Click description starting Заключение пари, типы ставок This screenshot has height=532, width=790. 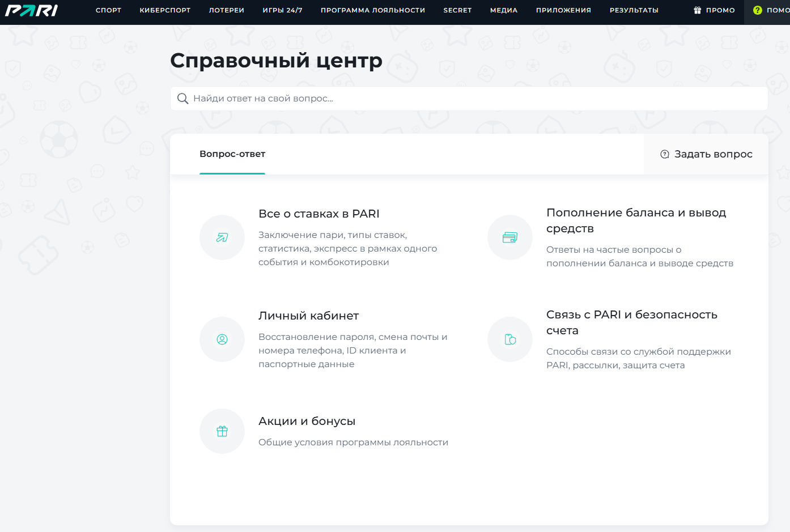click(x=348, y=249)
